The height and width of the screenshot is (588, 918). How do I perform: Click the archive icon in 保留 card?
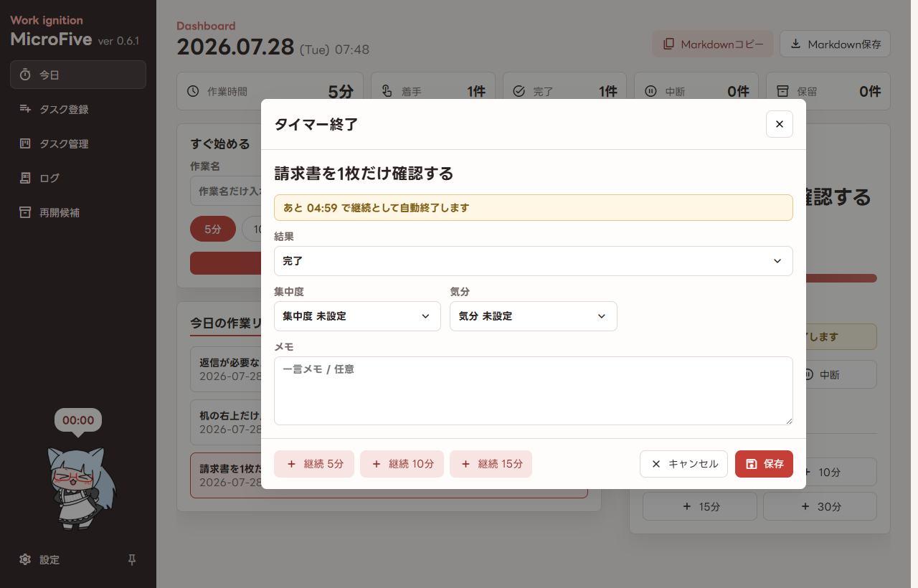click(x=783, y=91)
